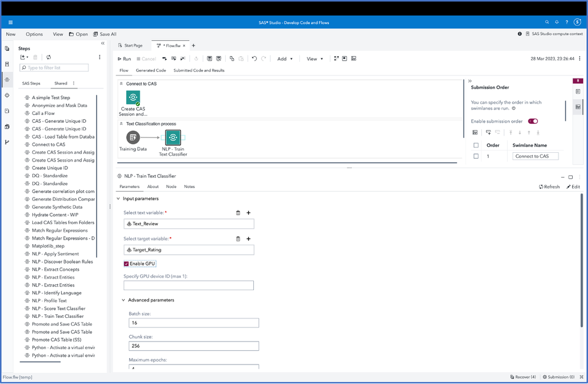Viewport: 588px width, 384px height.
Task: Open the user profile avatar
Action: click(x=577, y=22)
